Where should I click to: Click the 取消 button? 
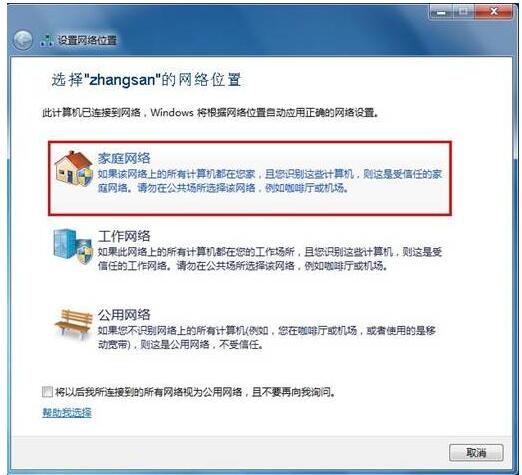(476, 453)
